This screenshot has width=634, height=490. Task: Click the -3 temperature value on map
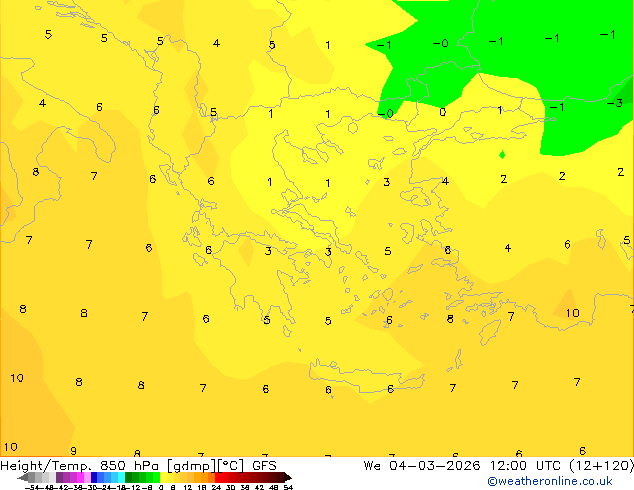click(x=615, y=103)
